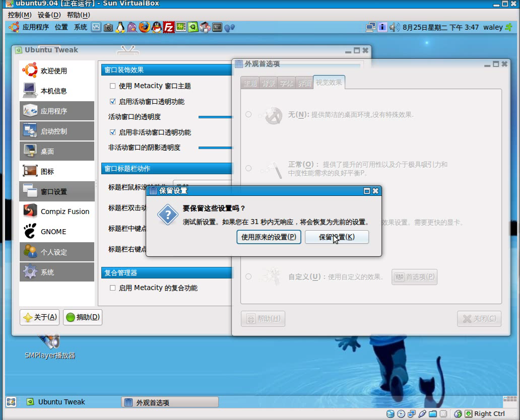Uncheck "启用活动窗口透明功能" checkbox
The image size is (520, 420).
[x=113, y=101]
